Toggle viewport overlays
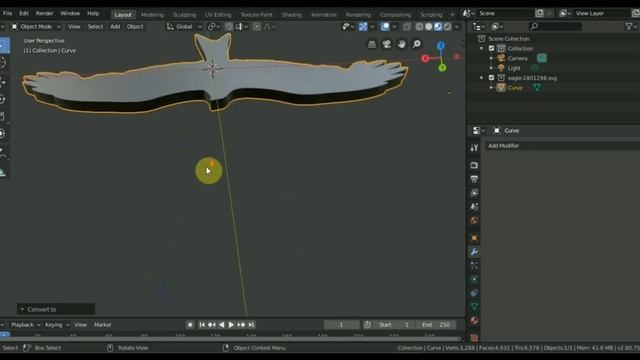640x360 pixels. tap(385, 27)
